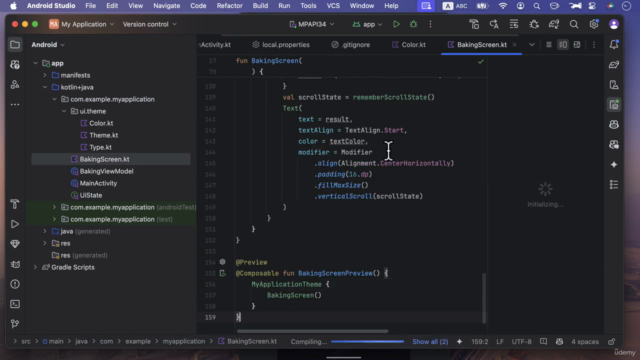Open Search Everywhere magnifier

pyautogui.click(x=574, y=24)
